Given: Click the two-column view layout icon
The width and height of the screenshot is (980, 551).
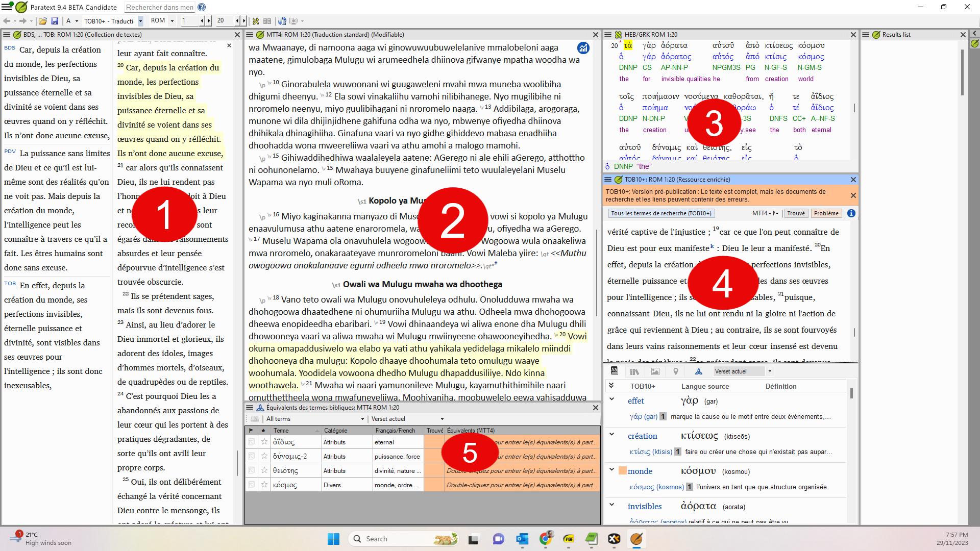Looking at the screenshot, I should click(x=267, y=21).
